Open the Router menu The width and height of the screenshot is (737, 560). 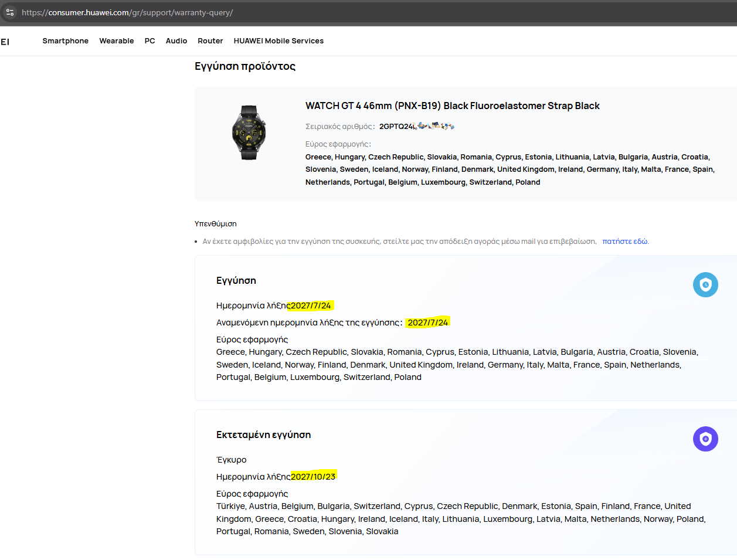pos(210,41)
